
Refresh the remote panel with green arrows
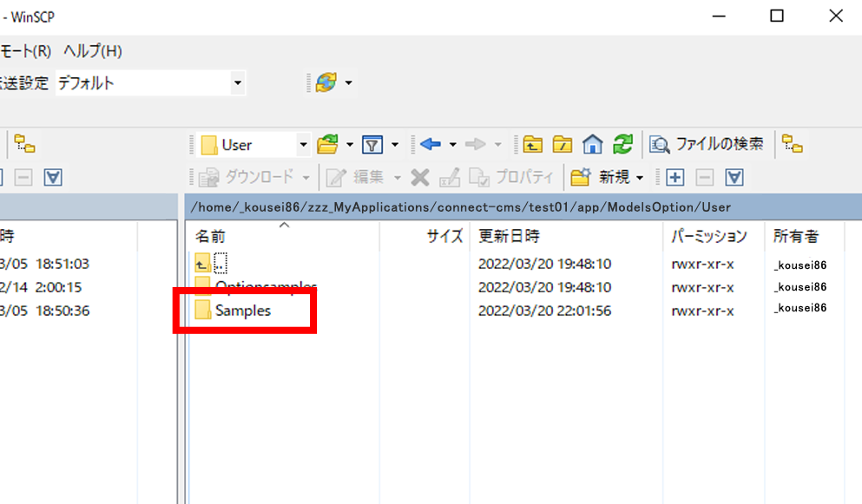click(623, 144)
